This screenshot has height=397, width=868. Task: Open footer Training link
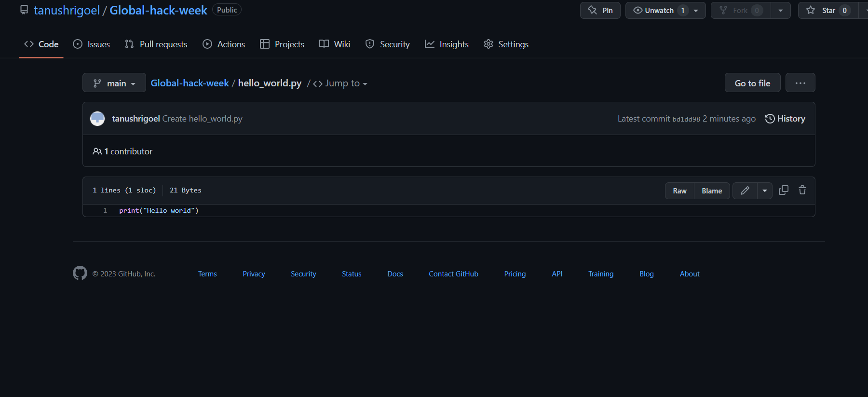point(601,274)
